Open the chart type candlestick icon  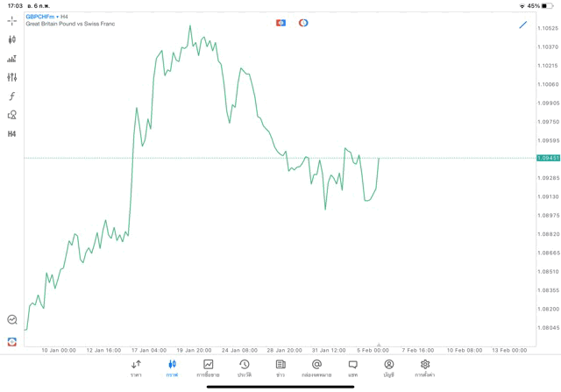coord(12,39)
